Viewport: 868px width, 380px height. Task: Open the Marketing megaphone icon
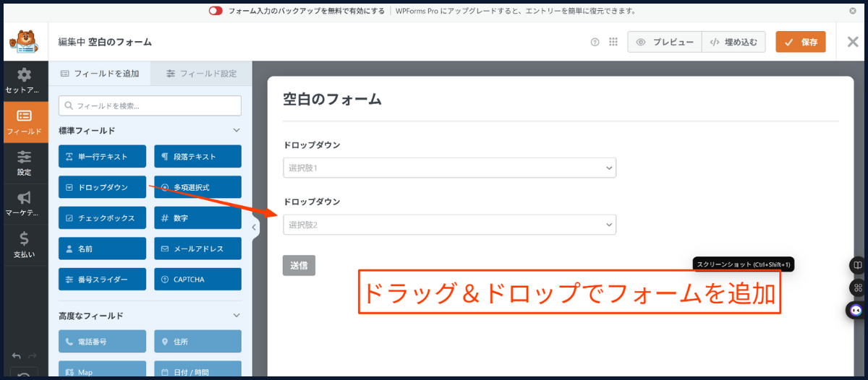click(x=24, y=204)
